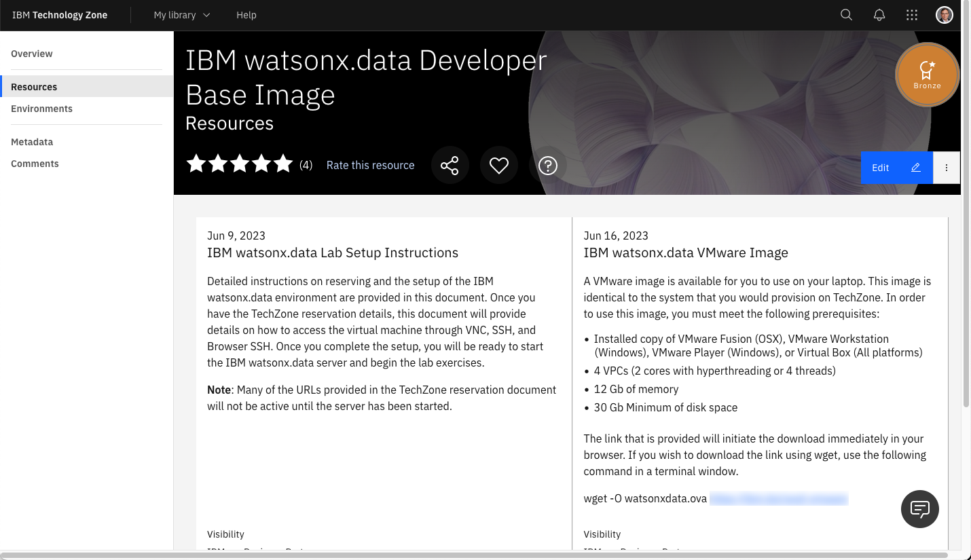This screenshot has height=560, width=971.
Task: Click the vertical page scrollbar
Action: tap(966, 204)
